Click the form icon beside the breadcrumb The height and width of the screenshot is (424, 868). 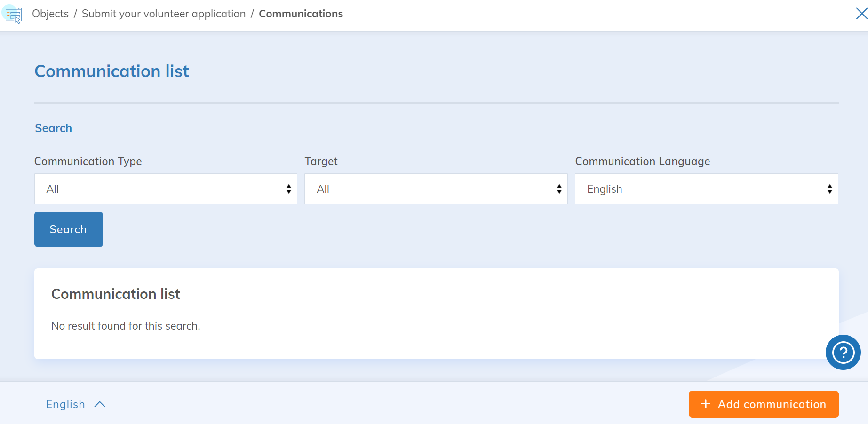coord(13,15)
